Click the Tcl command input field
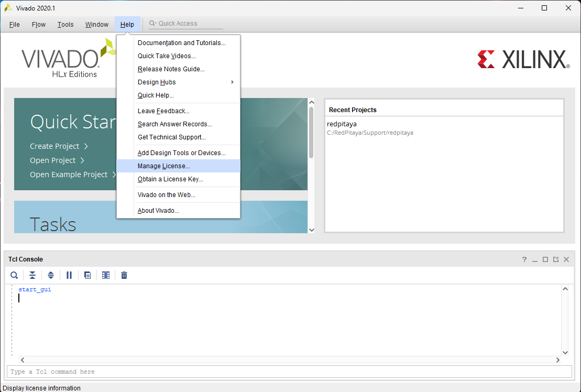 (289, 372)
